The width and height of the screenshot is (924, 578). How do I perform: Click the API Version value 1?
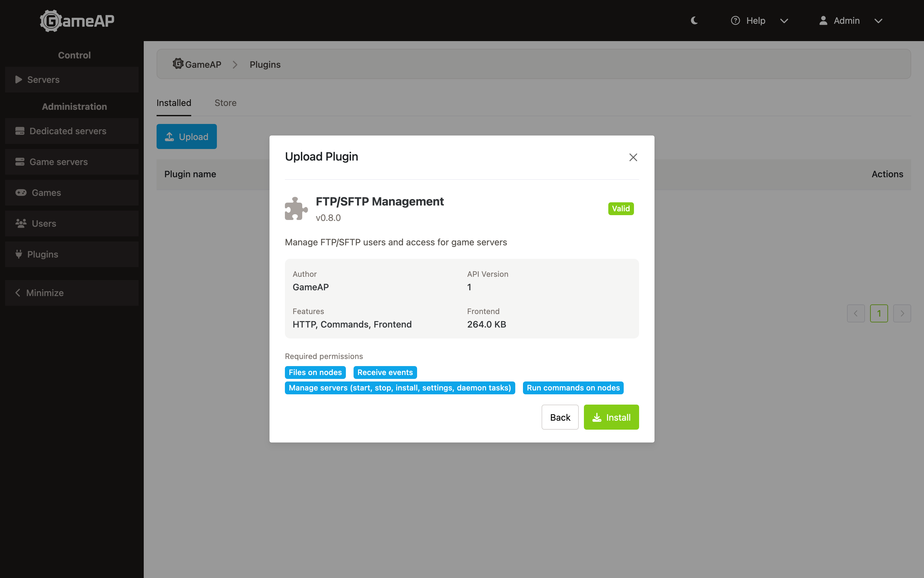pos(469,287)
